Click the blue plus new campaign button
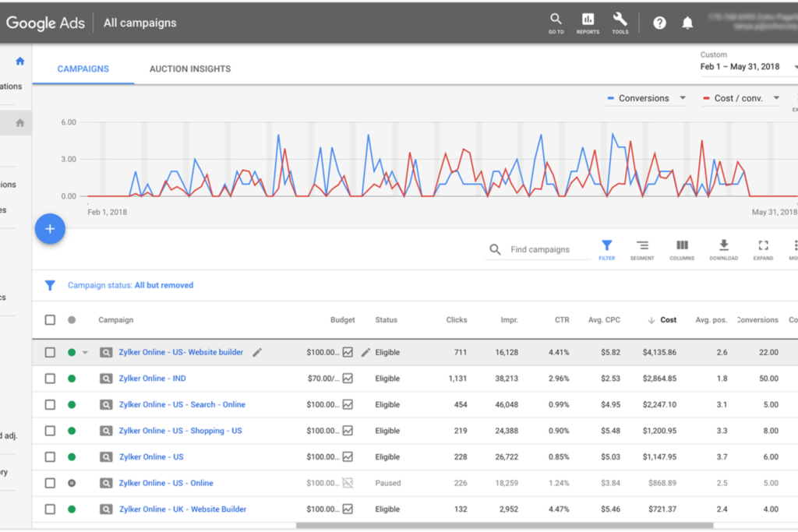 [x=50, y=228]
